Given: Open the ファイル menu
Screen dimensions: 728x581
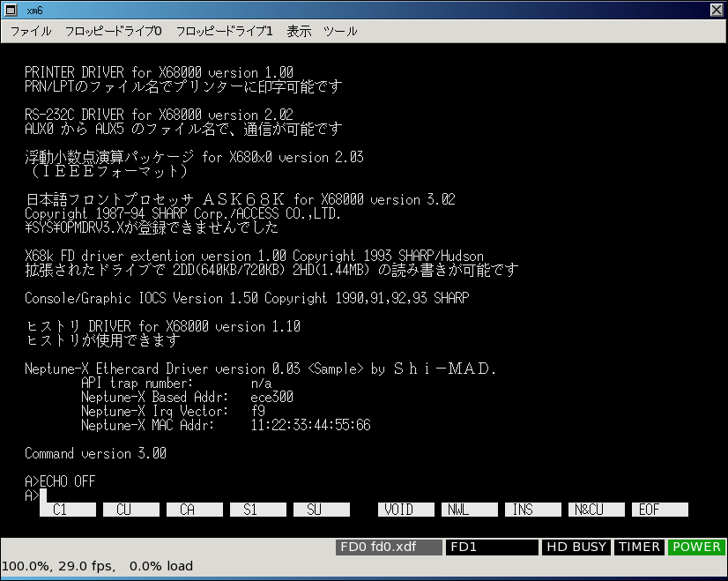Looking at the screenshot, I should (x=31, y=32).
